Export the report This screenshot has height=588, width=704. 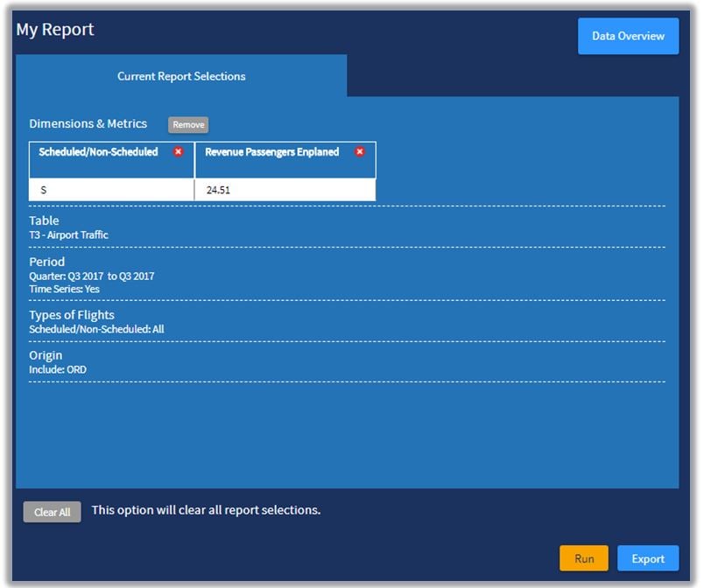[648, 558]
